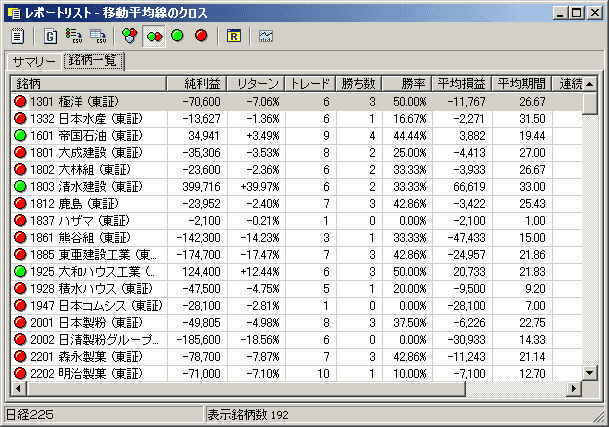Sort by 純利益 column header

[x=197, y=84]
